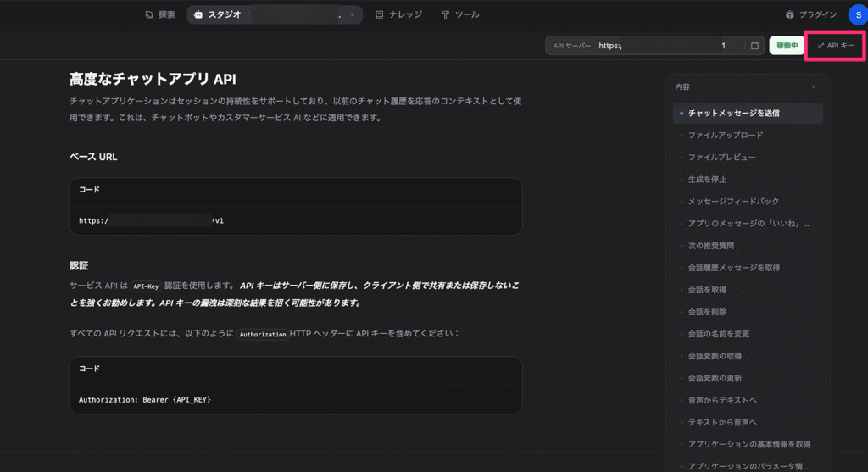Click the ツール hammer icon
The width and height of the screenshot is (868, 472).
click(445, 15)
